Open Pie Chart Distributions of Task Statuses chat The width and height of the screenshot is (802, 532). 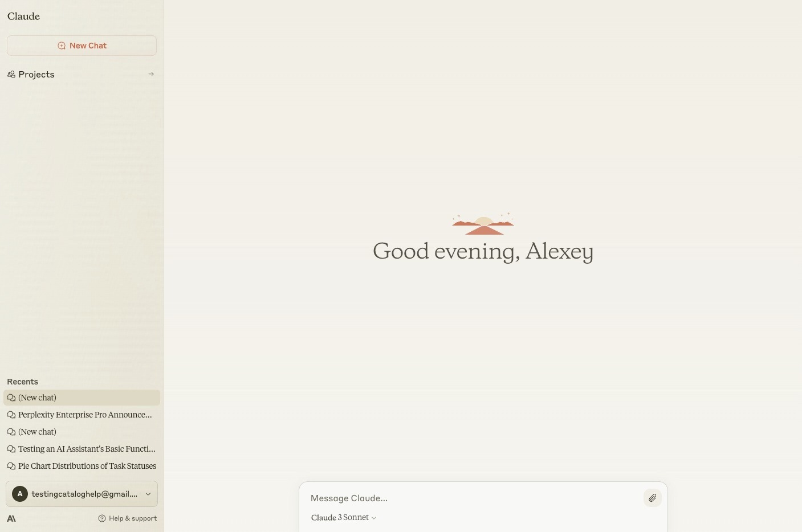(82, 466)
